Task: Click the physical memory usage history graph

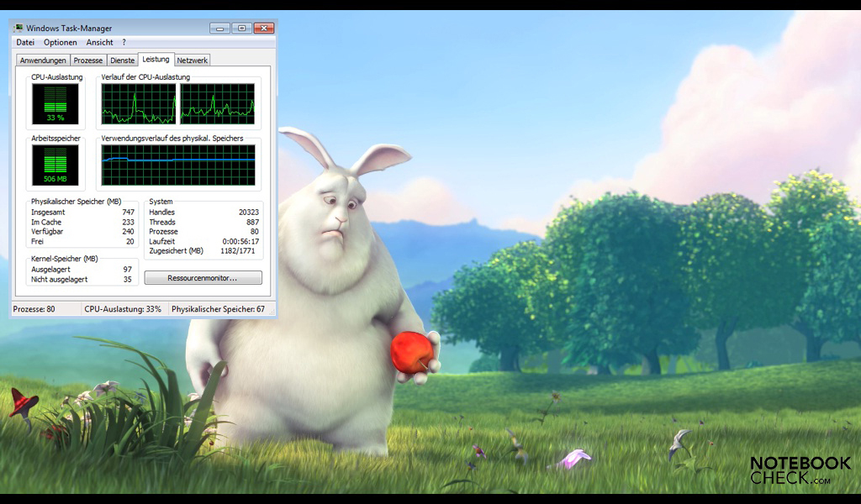Action: pyautogui.click(x=178, y=165)
